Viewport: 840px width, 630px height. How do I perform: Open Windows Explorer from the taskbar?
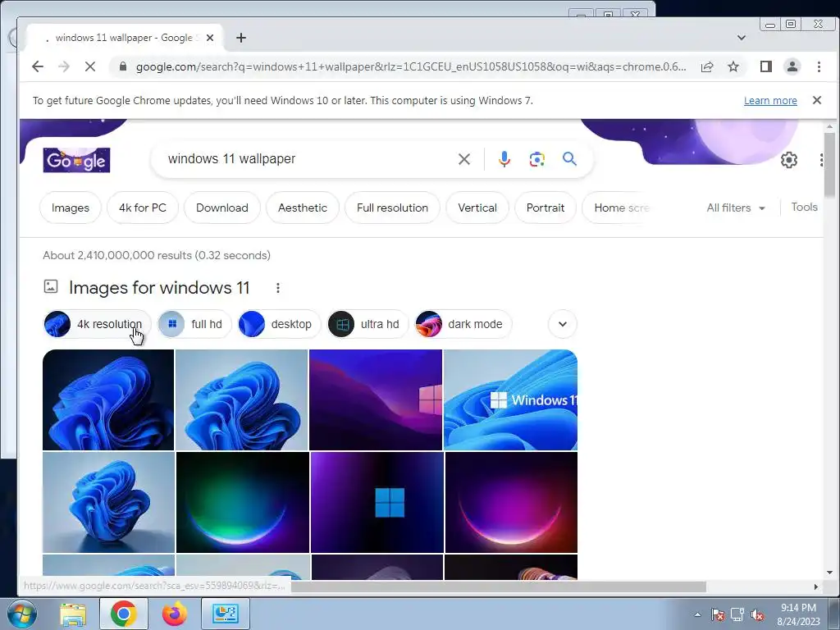point(73,614)
